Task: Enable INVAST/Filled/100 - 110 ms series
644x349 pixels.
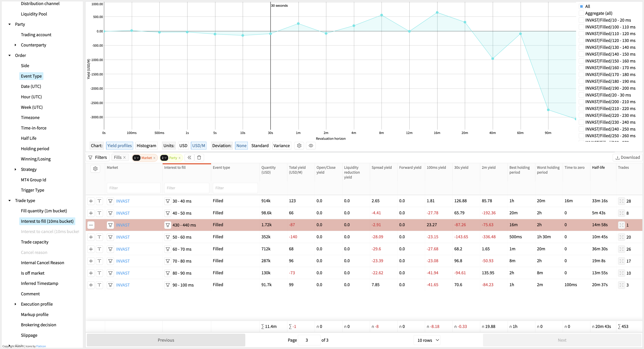Action: pos(582,27)
